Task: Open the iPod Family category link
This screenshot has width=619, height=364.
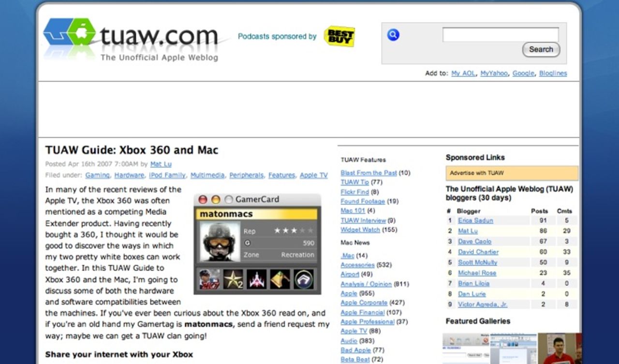Action: coord(167,175)
